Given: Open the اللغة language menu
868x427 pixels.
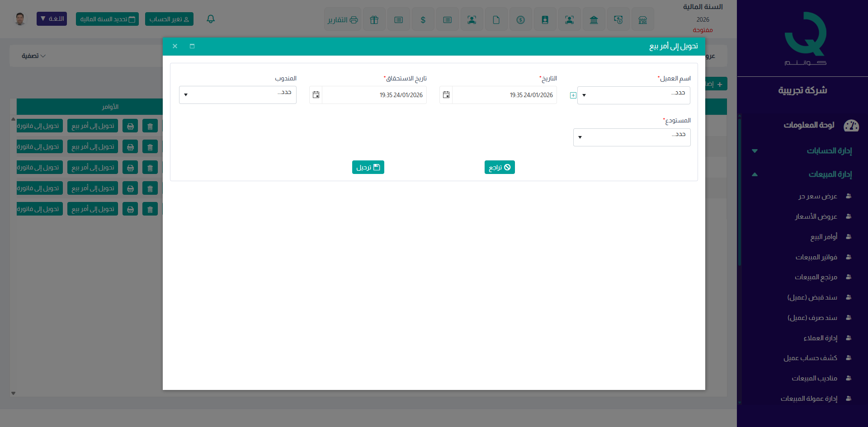Looking at the screenshot, I should [52, 19].
